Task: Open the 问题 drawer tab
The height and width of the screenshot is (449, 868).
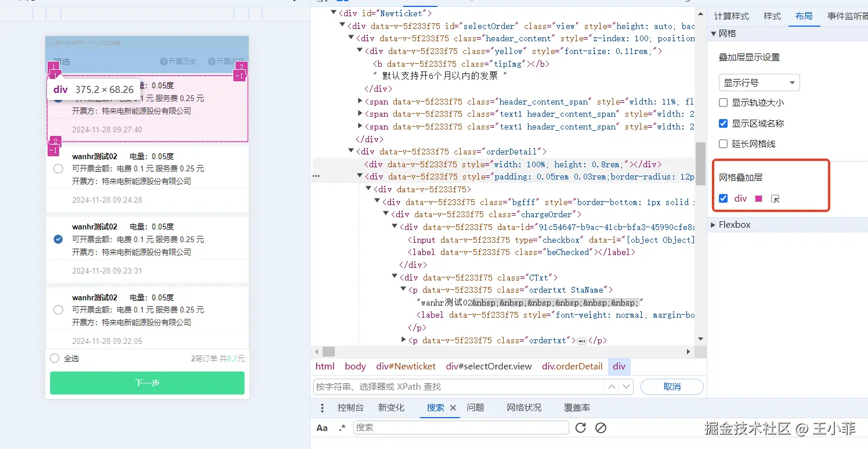Action: [475, 408]
